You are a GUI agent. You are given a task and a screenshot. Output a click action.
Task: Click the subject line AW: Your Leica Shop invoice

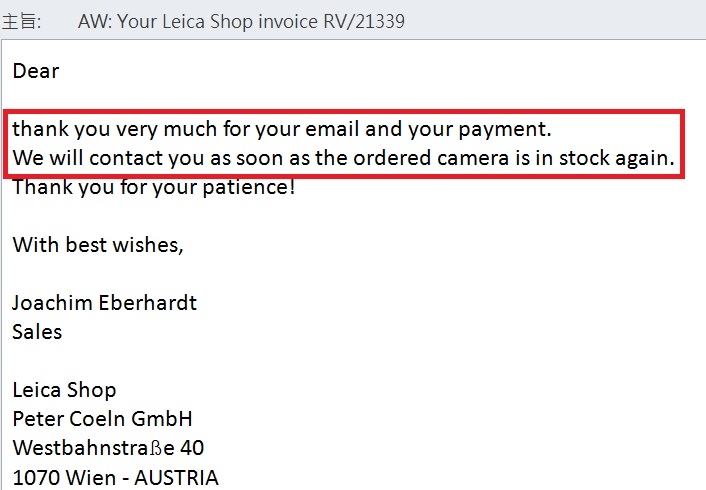click(241, 21)
